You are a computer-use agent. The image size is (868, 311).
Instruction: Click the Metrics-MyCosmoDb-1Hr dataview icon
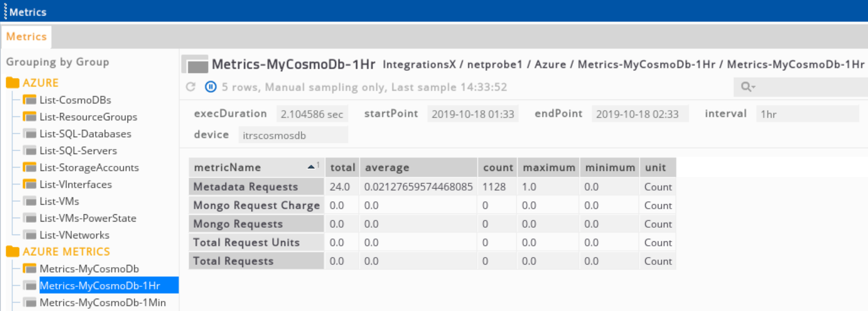click(30, 286)
